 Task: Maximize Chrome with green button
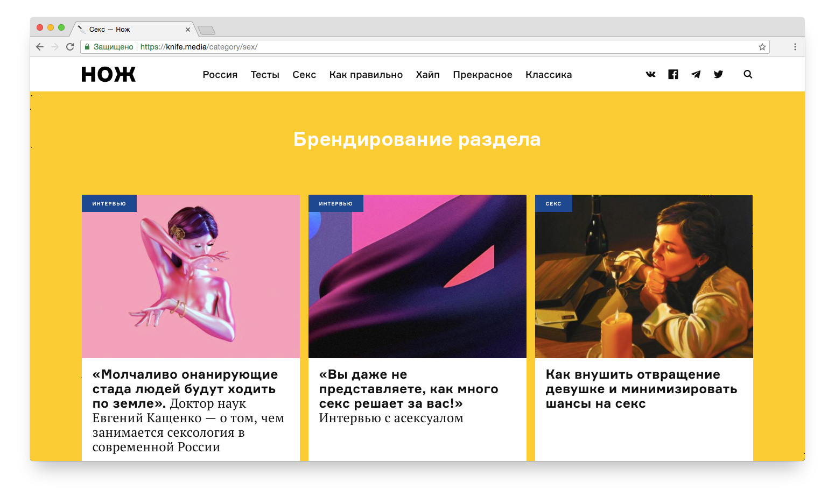coord(61,27)
